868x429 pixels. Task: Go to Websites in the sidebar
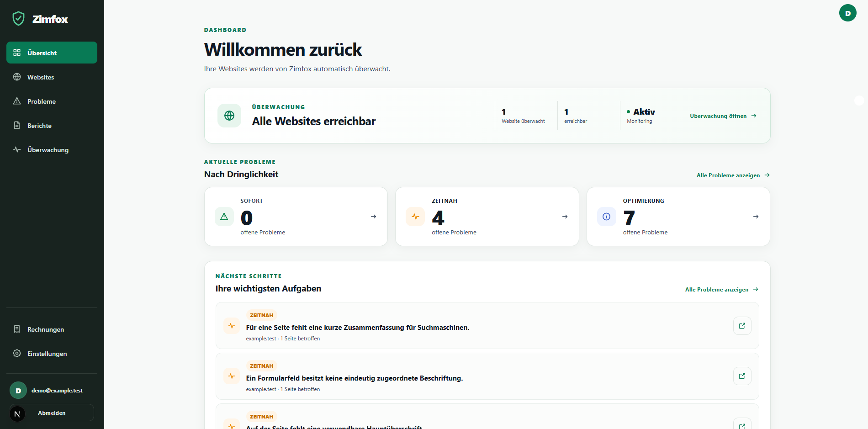click(52, 77)
